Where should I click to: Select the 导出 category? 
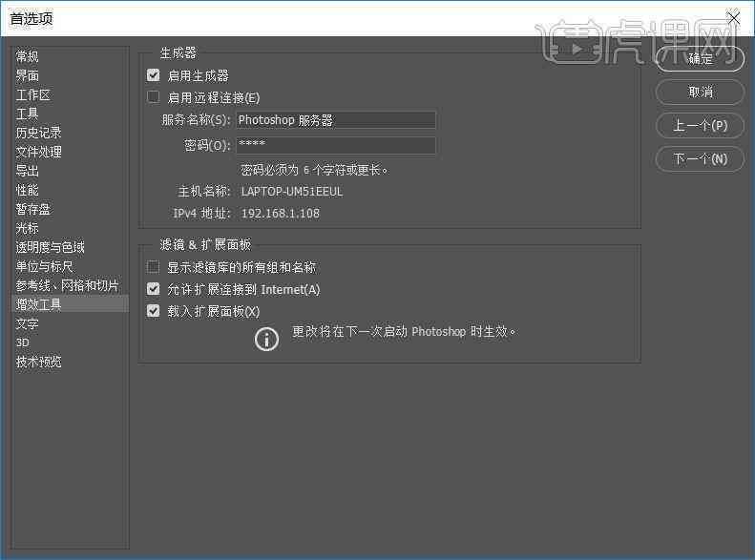(27, 171)
